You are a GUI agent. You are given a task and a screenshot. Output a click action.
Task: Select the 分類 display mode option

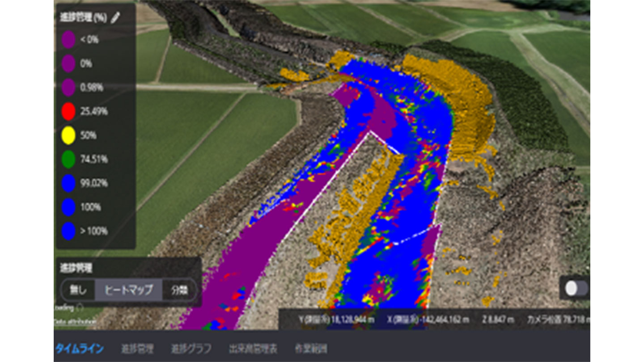tap(178, 290)
